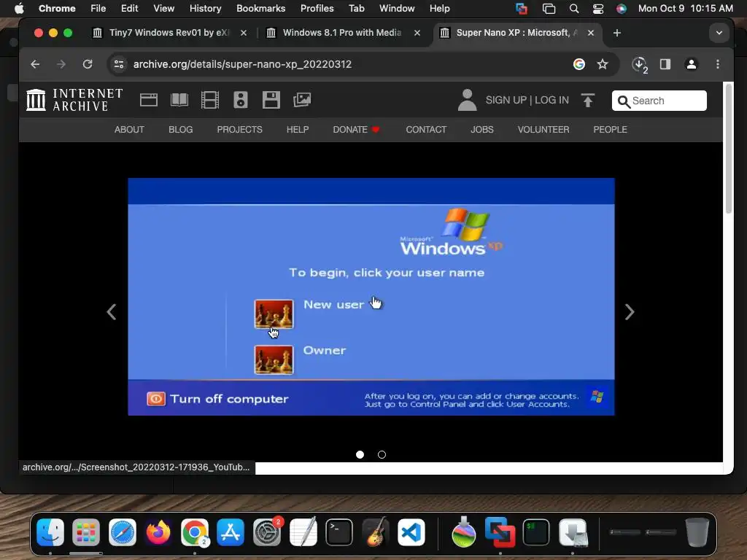Open the Chrome profile icon

(692, 64)
